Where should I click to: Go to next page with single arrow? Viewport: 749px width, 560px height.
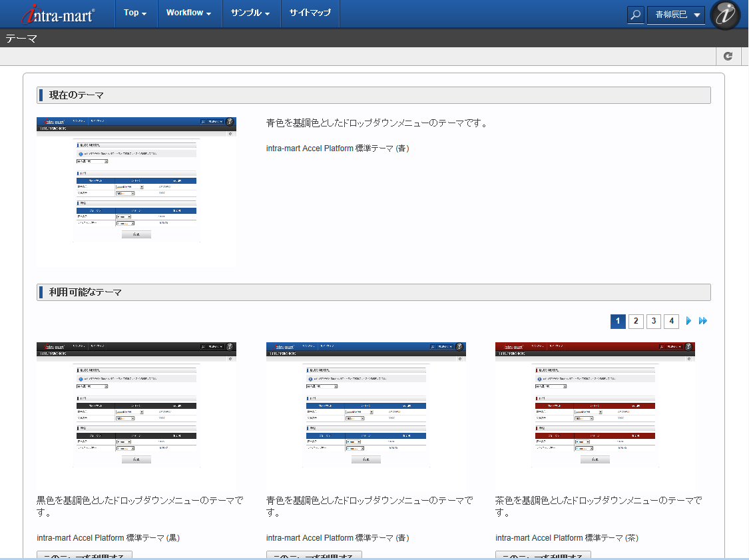coord(689,322)
